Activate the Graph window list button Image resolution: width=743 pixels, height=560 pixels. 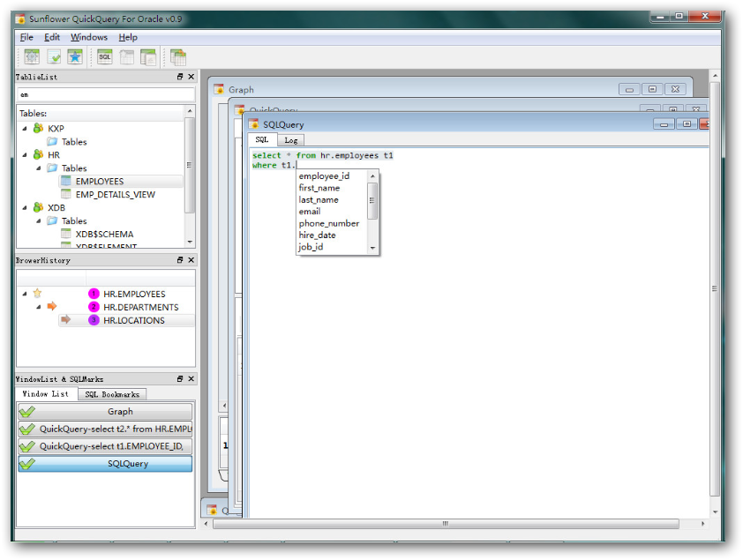click(105, 411)
